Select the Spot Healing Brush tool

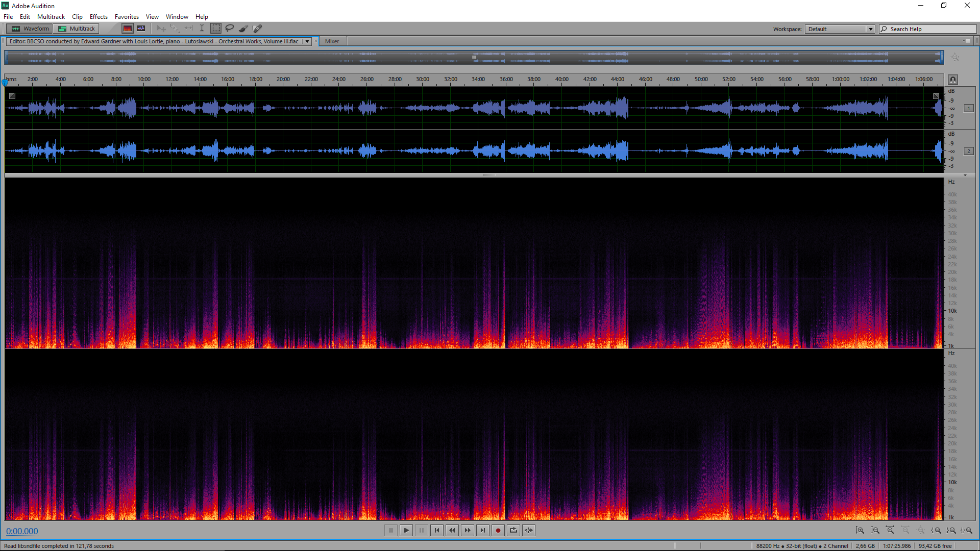pyautogui.click(x=257, y=29)
